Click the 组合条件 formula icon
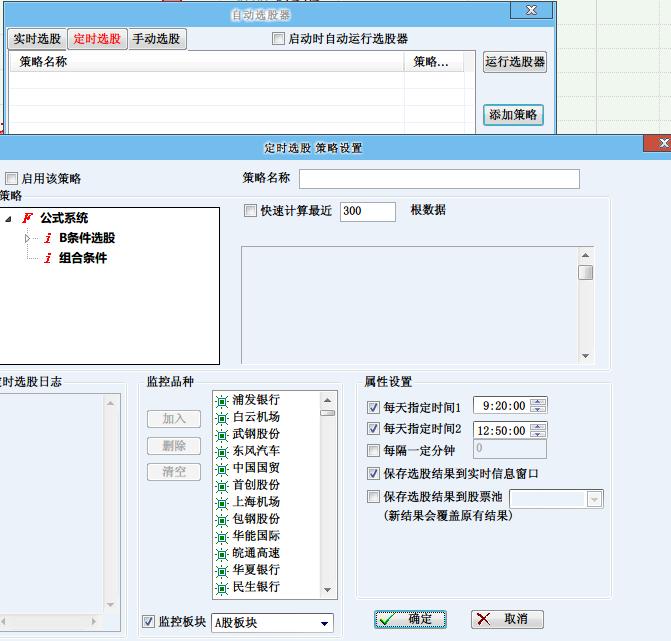 (x=47, y=258)
